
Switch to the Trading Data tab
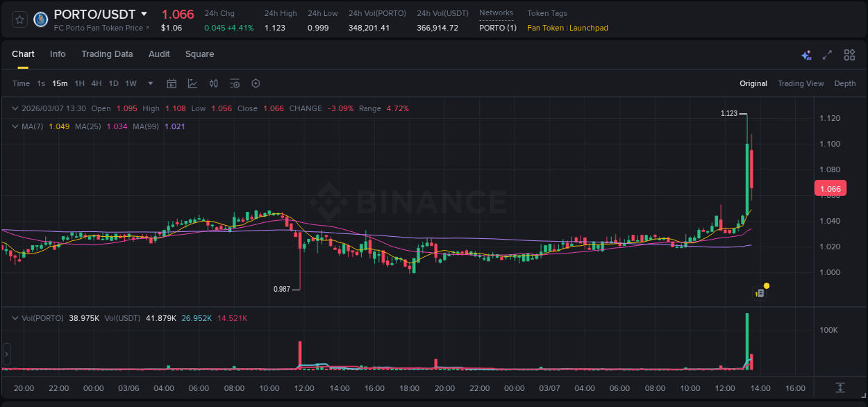click(x=107, y=54)
